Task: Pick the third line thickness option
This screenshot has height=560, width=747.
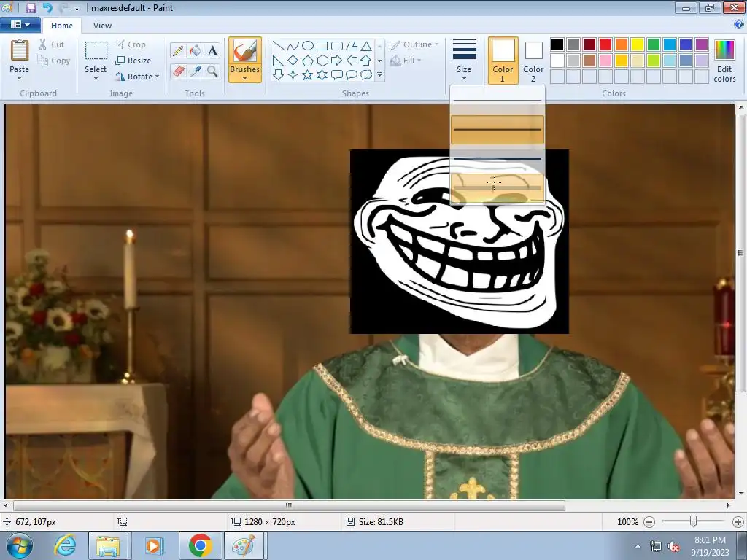Action: click(x=498, y=158)
